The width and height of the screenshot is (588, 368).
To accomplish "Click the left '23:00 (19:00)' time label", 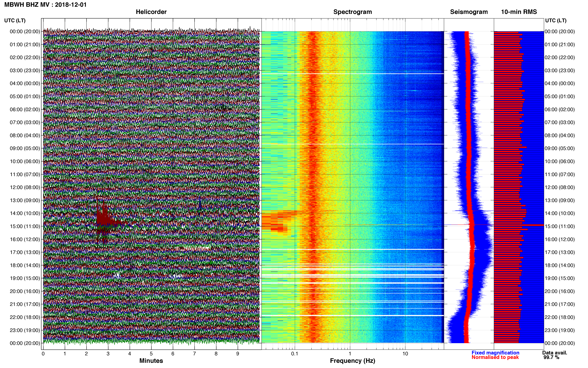I will [x=25, y=330].
